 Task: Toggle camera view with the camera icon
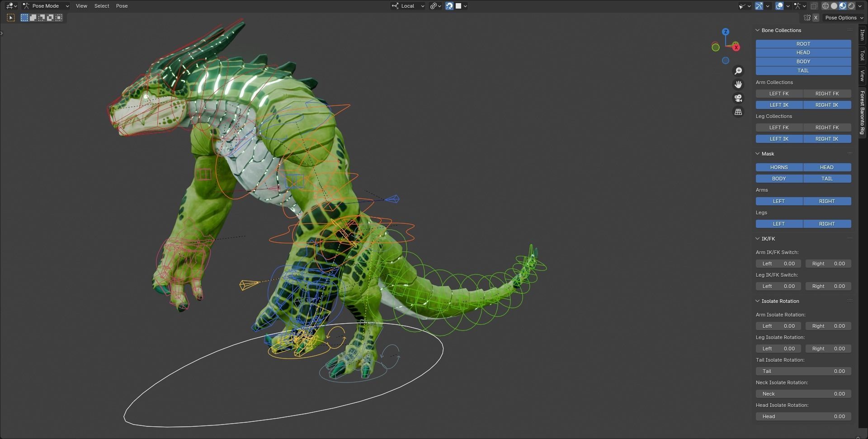click(738, 98)
